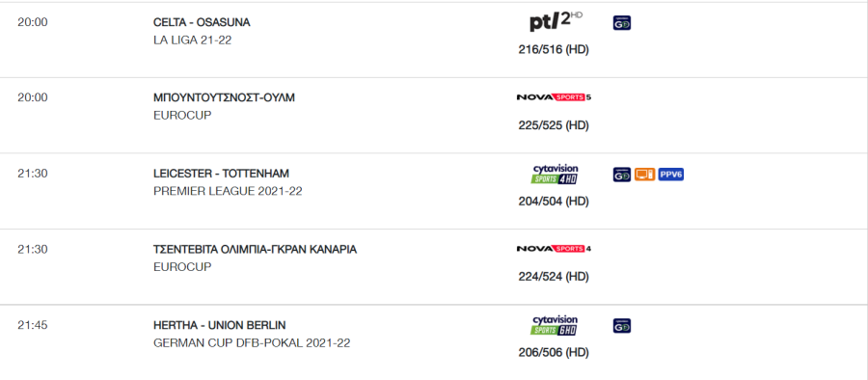The height and width of the screenshot is (380, 868).
Task: Open the Nova Sports 5 channel logo
Action: 554,97
